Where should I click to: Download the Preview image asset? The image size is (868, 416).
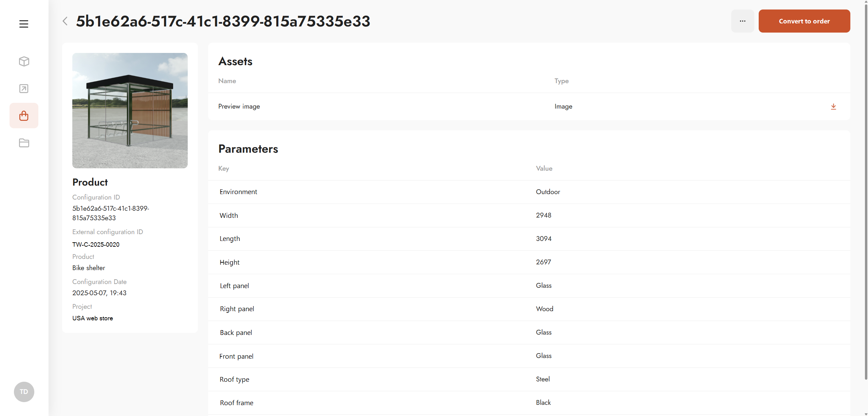click(833, 107)
